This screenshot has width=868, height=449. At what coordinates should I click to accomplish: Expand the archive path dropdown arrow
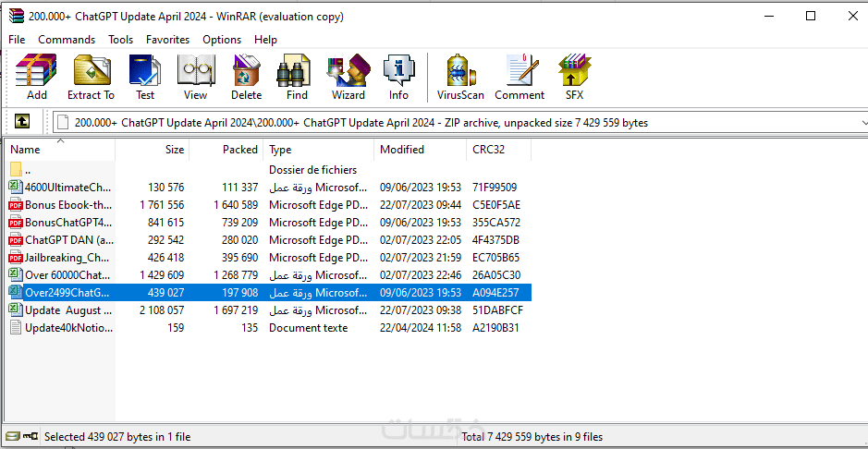(x=864, y=122)
